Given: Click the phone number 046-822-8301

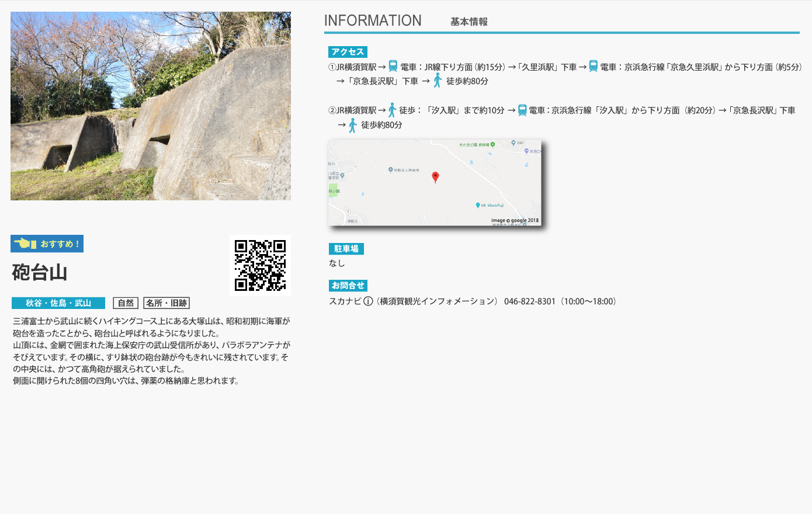Looking at the screenshot, I should (x=529, y=301).
